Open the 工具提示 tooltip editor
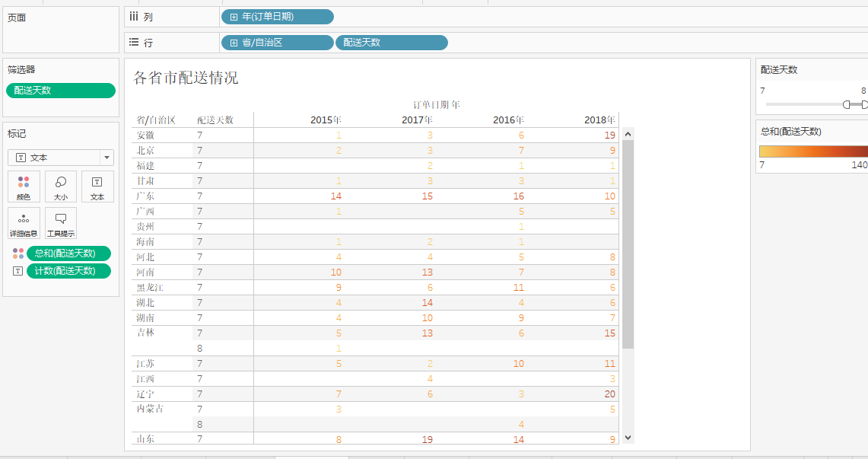This screenshot has height=459, width=868. pyautogui.click(x=61, y=223)
